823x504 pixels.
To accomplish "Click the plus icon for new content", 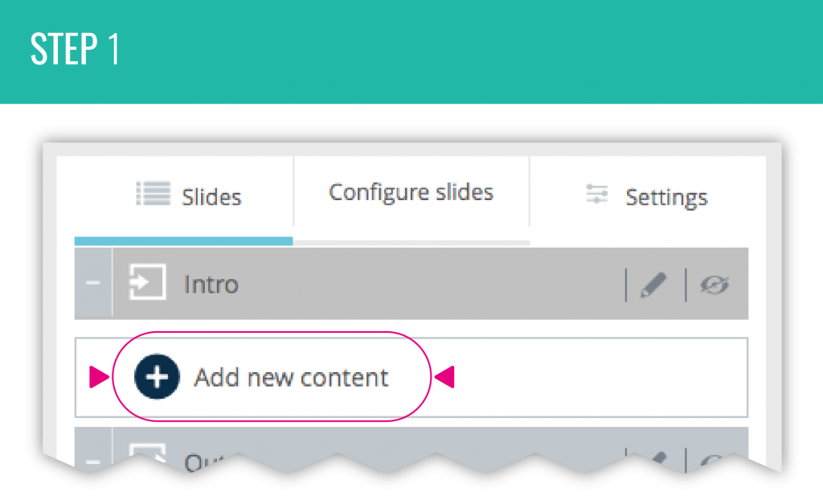I will coord(157,377).
